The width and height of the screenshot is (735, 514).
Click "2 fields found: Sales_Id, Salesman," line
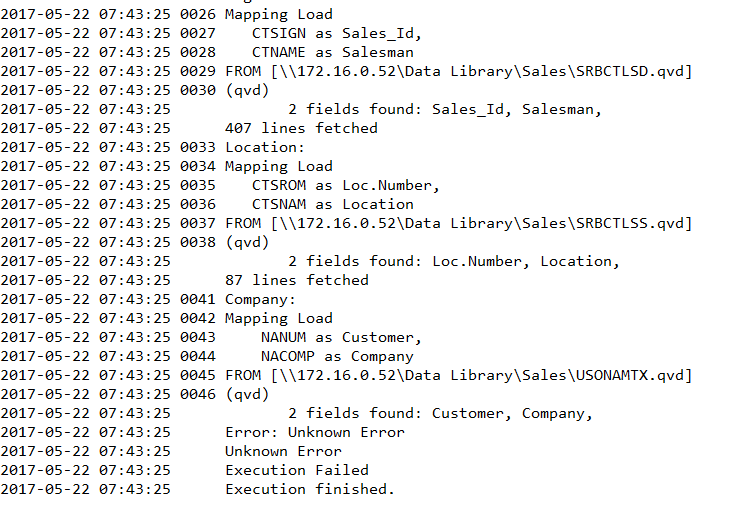coord(445,109)
